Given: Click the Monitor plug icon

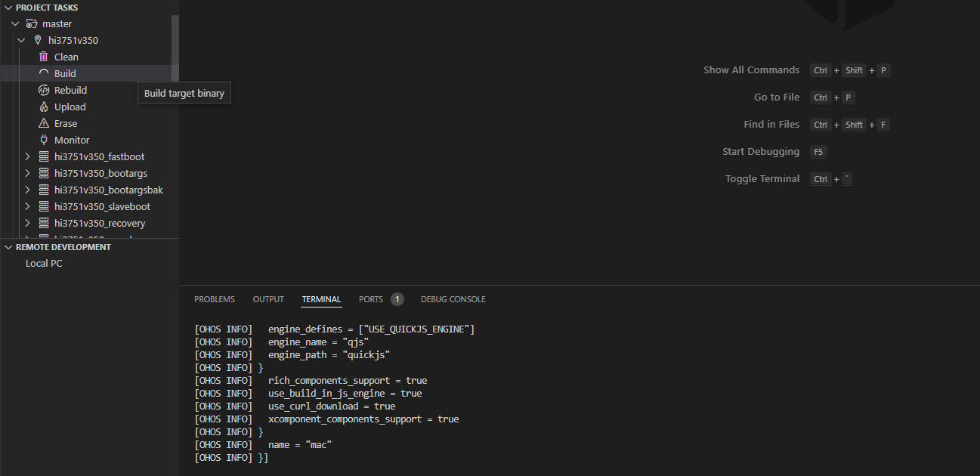Looking at the screenshot, I should point(44,140).
